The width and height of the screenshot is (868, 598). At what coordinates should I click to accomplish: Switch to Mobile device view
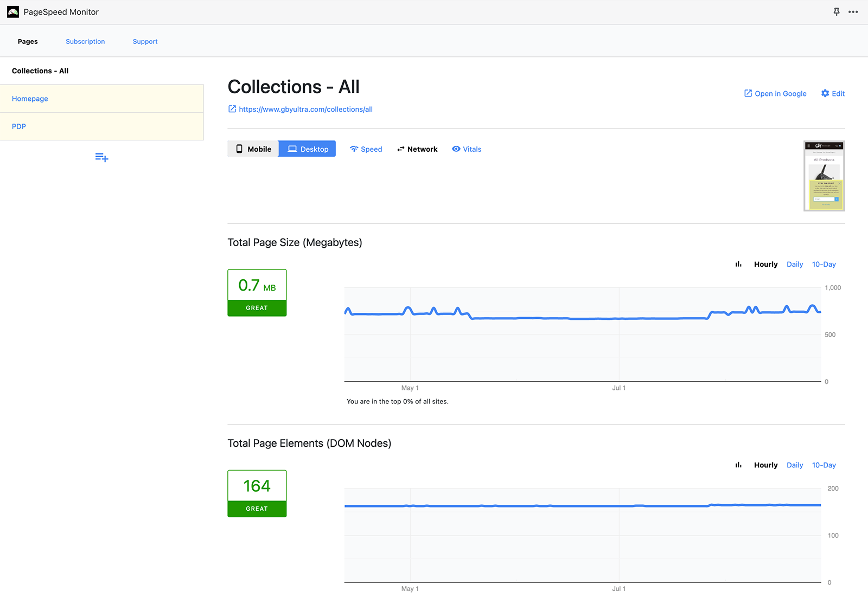coord(253,149)
